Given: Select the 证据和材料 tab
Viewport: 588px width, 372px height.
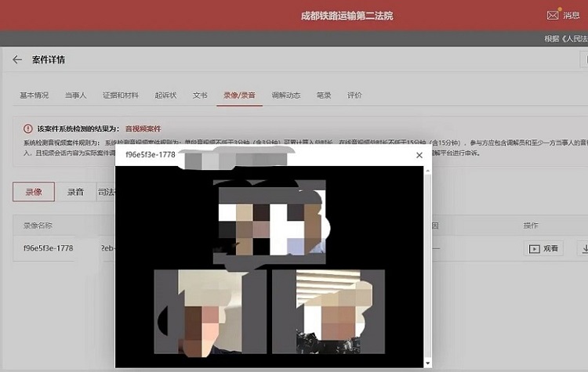Looking at the screenshot, I should click(120, 96).
